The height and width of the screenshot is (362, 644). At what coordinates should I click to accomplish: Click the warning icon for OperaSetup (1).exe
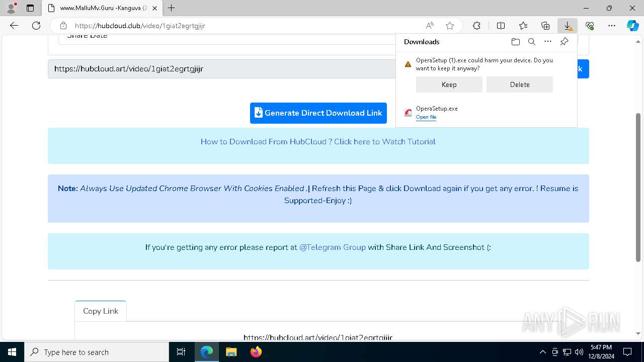(x=408, y=64)
